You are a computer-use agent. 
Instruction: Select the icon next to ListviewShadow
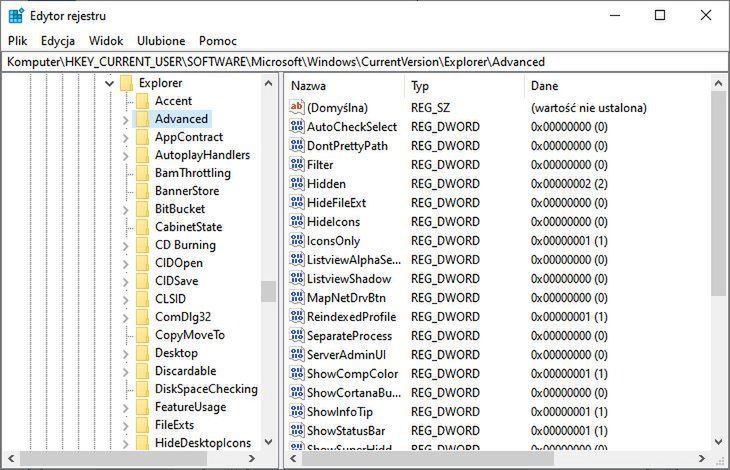point(297,279)
